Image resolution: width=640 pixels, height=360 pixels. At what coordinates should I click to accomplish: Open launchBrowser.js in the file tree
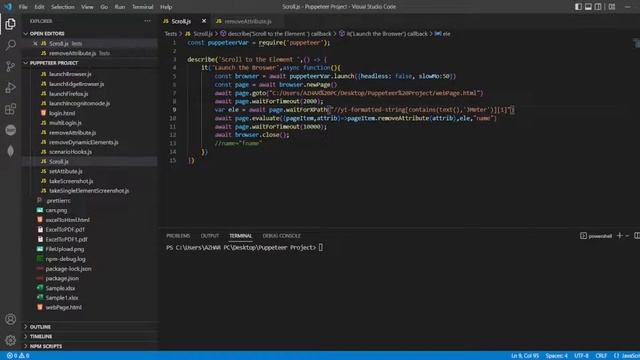70,74
